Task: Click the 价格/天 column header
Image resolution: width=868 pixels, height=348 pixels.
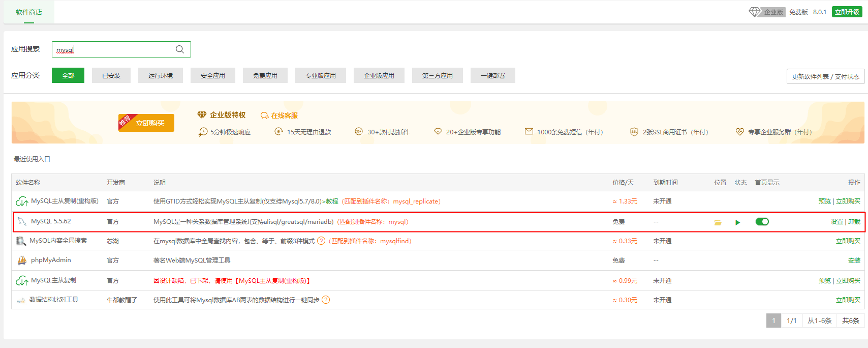Action: tap(623, 183)
